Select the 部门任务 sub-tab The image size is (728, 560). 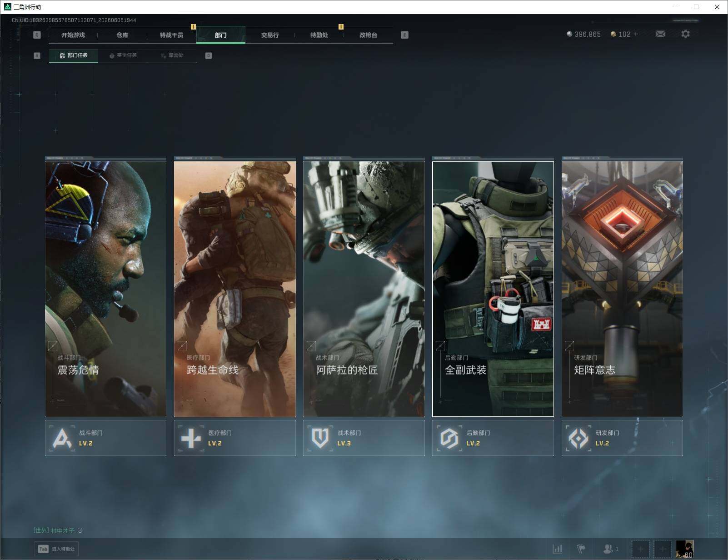pos(74,55)
